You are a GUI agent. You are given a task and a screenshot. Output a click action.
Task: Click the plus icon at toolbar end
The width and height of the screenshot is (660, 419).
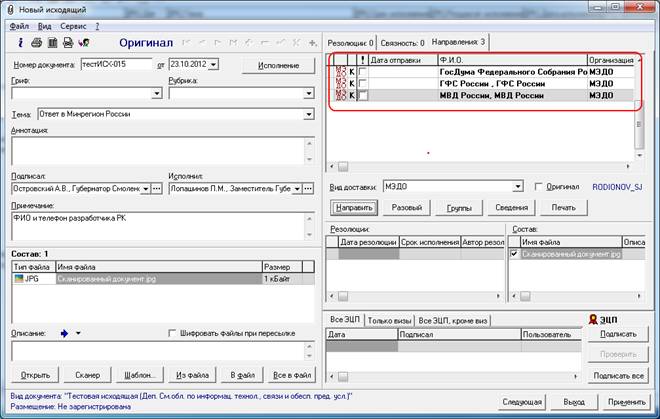tap(310, 43)
